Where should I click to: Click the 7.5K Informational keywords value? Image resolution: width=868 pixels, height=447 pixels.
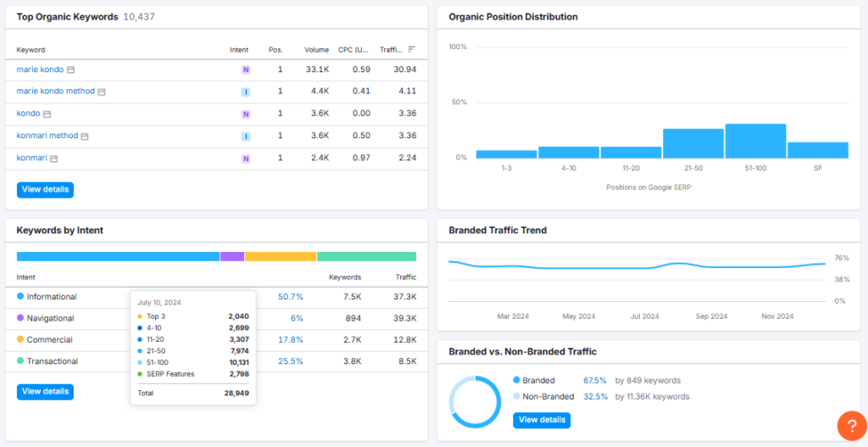click(352, 297)
